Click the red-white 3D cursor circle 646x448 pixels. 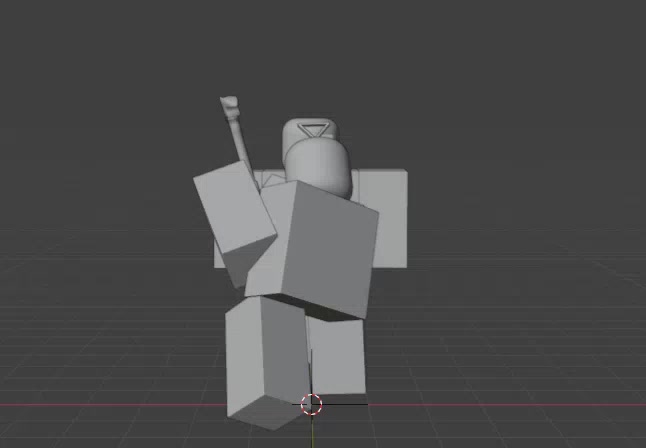tap(311, 404)
